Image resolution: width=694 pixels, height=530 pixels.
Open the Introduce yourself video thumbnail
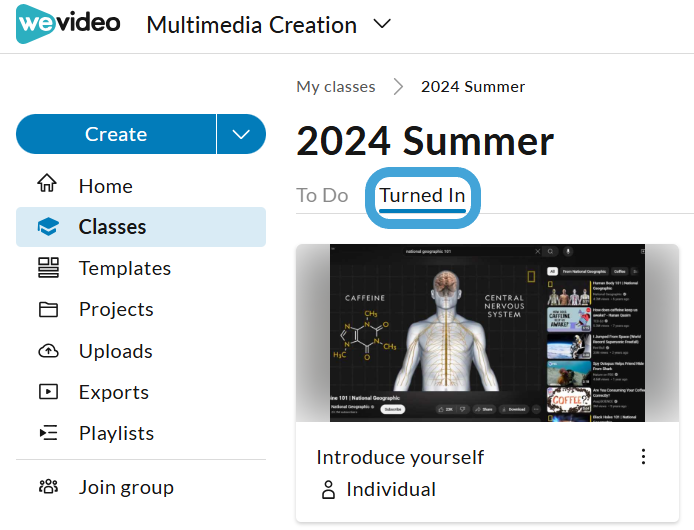487,333
